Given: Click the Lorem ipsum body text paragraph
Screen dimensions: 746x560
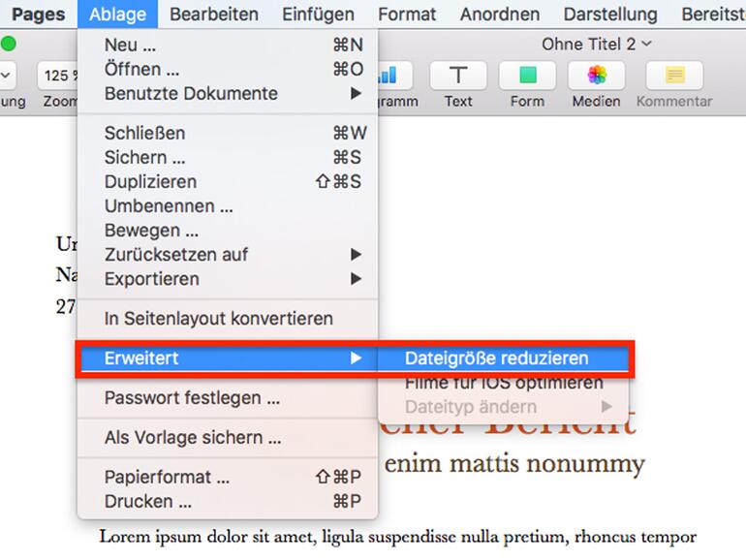Looking at the screenshot, I should [397, 537].
